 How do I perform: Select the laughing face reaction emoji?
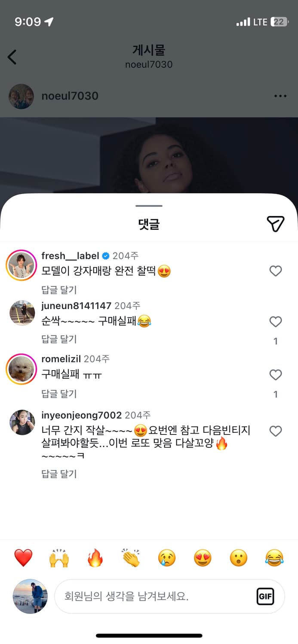point(274,557)
